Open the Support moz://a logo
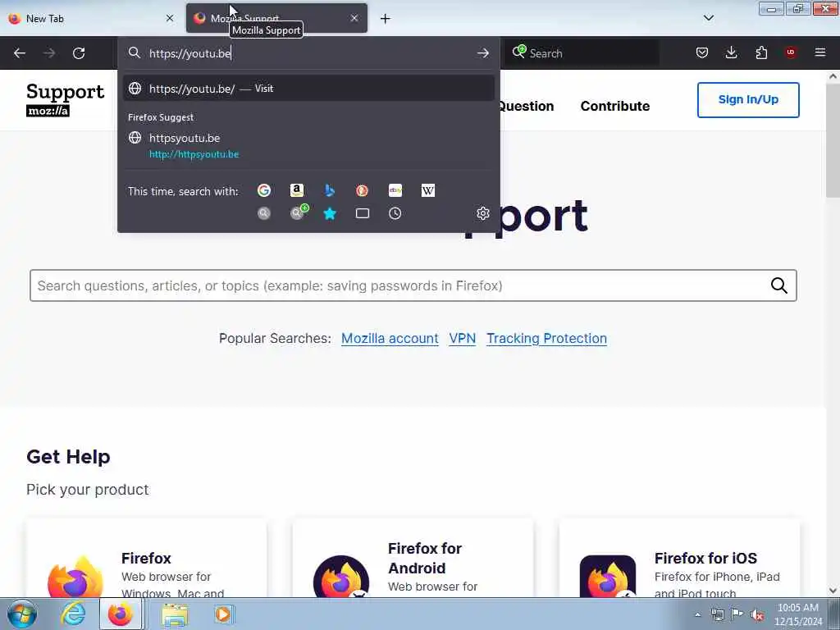The image size is (840, 630). (65, 99)
